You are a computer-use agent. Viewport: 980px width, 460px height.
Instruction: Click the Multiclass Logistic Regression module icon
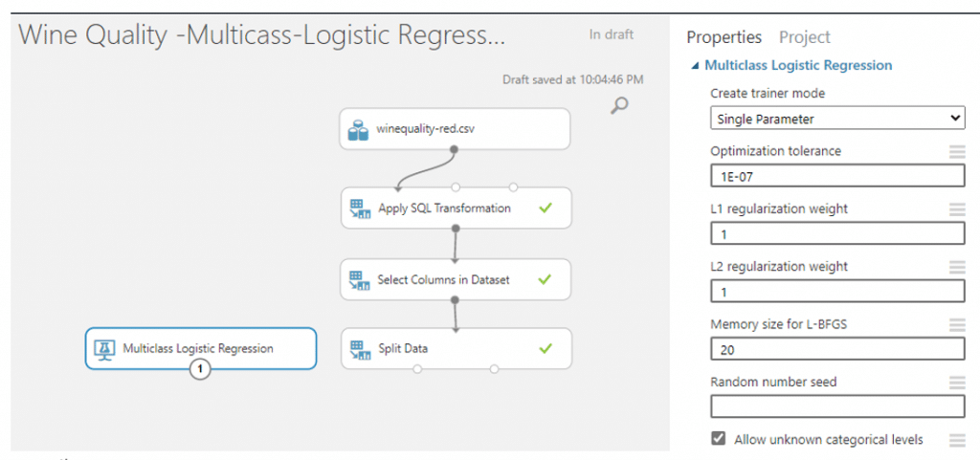pos(103,349)
